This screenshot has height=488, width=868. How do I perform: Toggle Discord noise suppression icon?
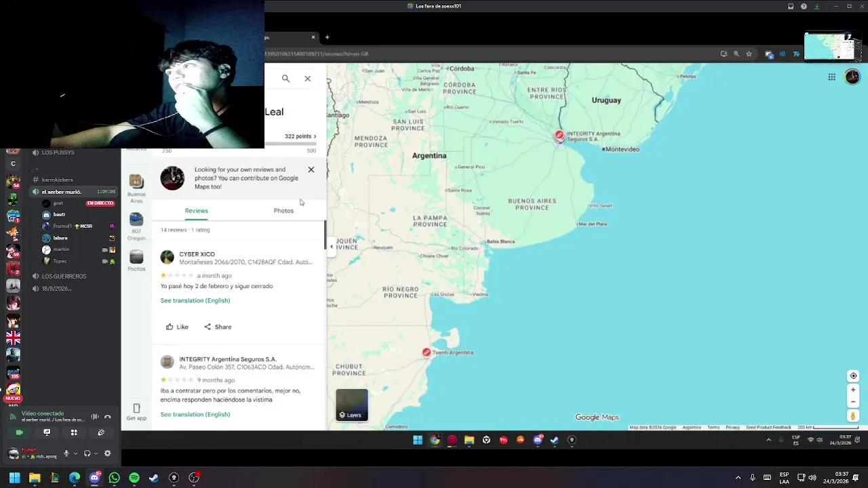click(95, 417)
